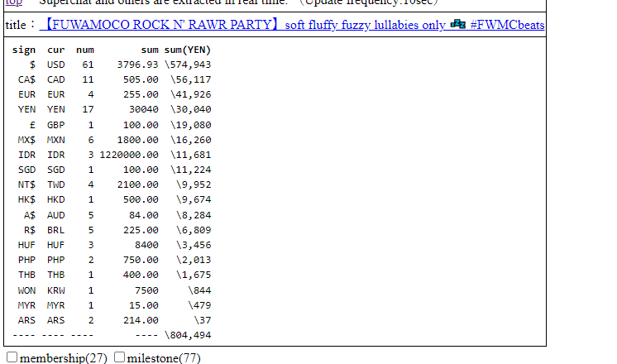This screenshot has width=617, height=364.
Task: Click the AUD sum 84.00
Action: coord(144,216)
